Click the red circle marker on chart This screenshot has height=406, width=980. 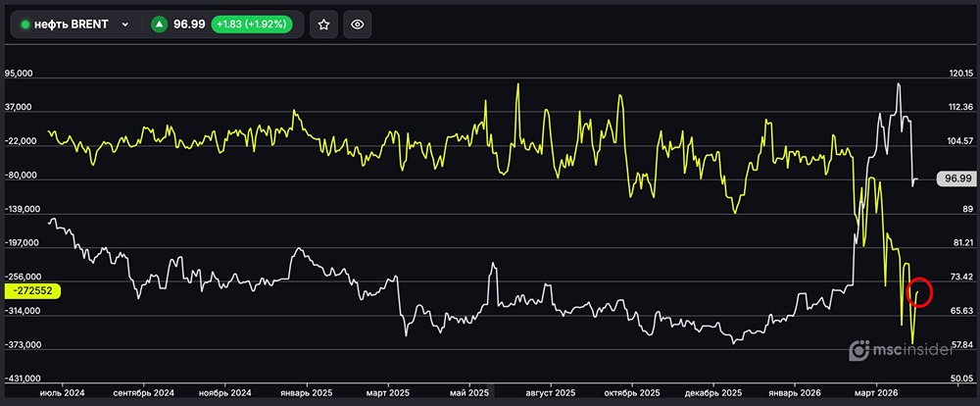point(920,292)
